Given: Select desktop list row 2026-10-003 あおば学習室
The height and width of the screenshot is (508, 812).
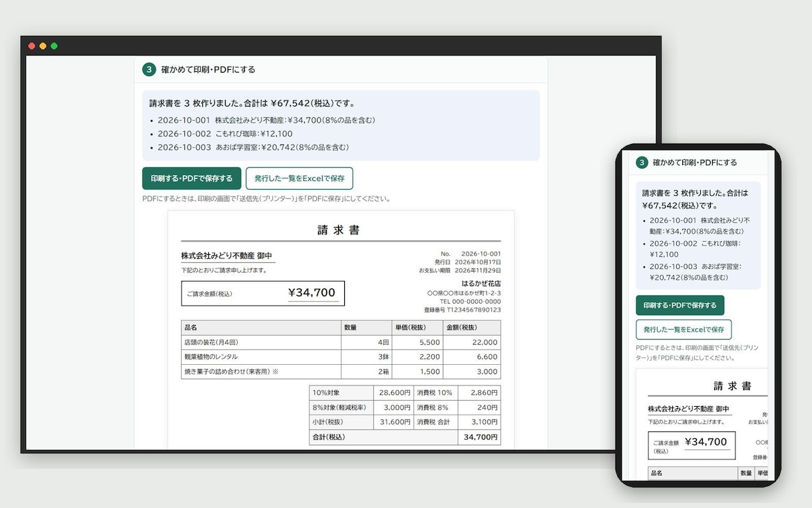Looking at the screenshot, I should 253,147.
